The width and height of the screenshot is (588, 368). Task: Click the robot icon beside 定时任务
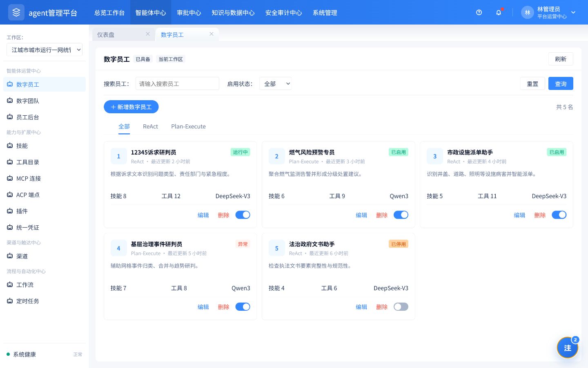coord(10,301)
